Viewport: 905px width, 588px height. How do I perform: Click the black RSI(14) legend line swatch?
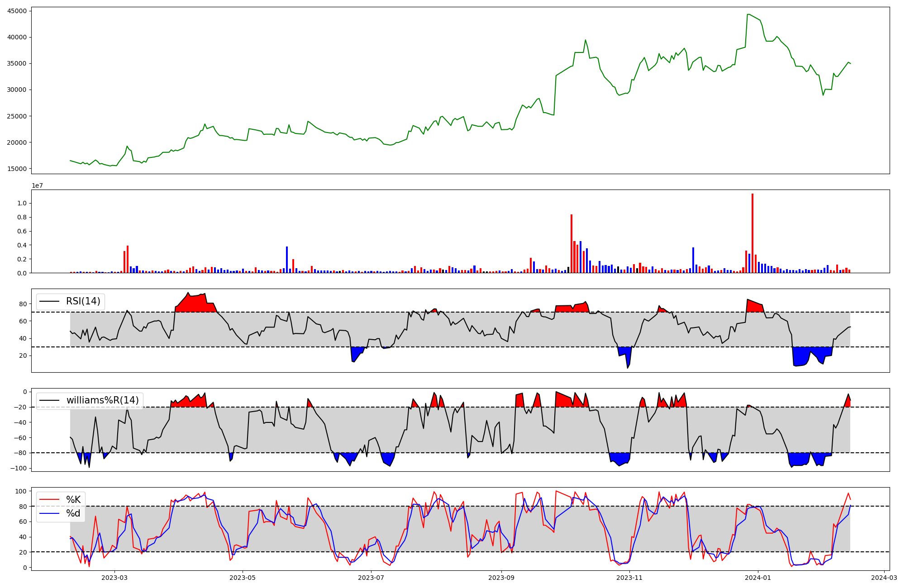[x=49, y=301]
